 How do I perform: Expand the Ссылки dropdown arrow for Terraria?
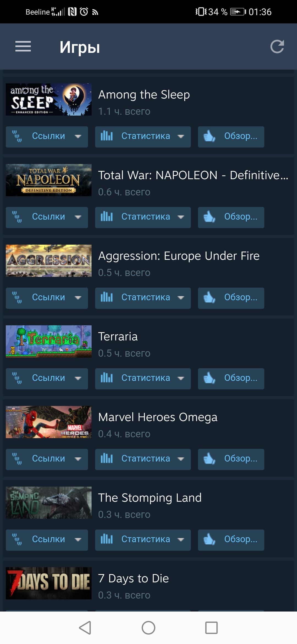(x=78, y=378)
